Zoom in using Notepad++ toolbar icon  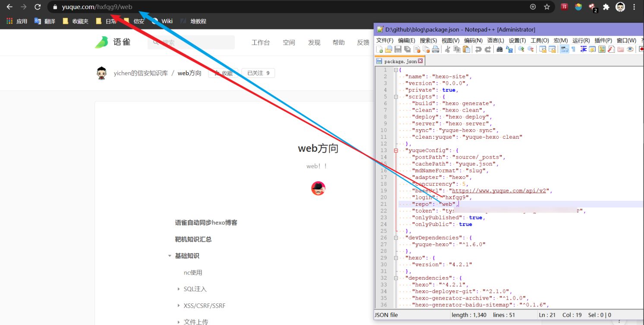521,49
